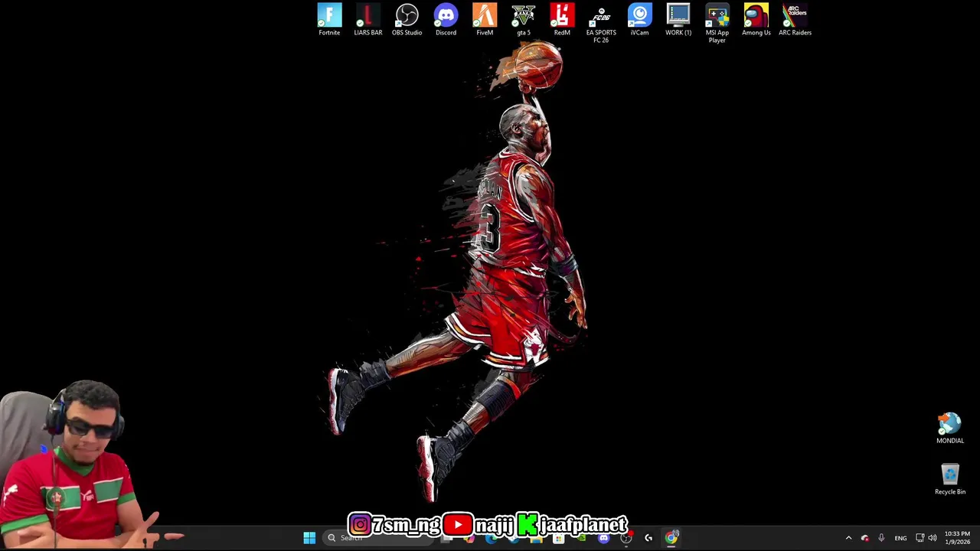
Task: Switch to OBS Studio in the taskbar
Action: (x=626, y=538)
